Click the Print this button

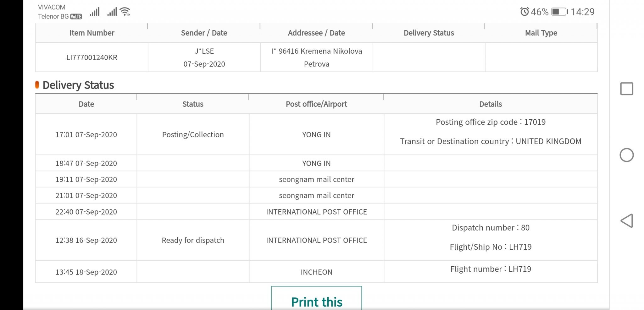[x=316, y=300]
